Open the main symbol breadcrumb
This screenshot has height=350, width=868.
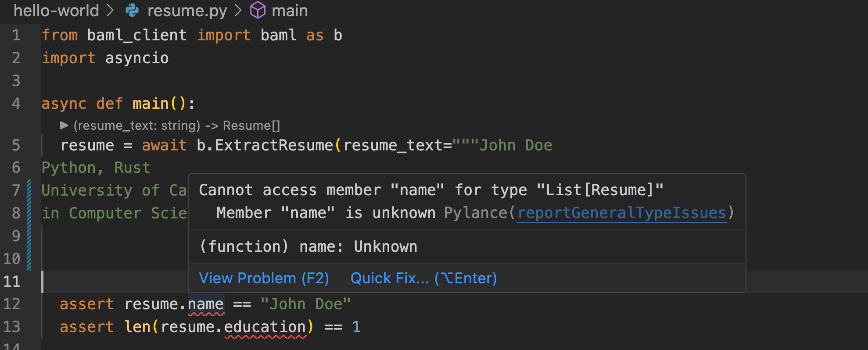pyautogui.click(x=290, y=11)
